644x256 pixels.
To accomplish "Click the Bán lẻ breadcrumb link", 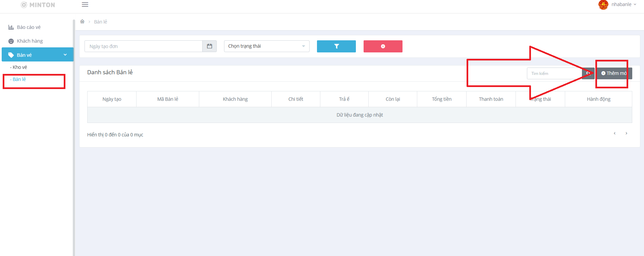I will click(100, 22).
